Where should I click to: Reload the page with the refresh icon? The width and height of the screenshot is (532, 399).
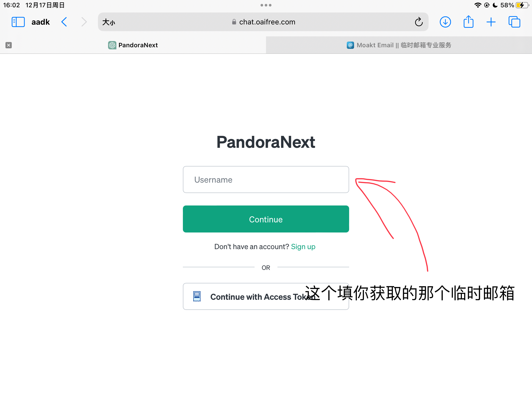coord(419,22)
